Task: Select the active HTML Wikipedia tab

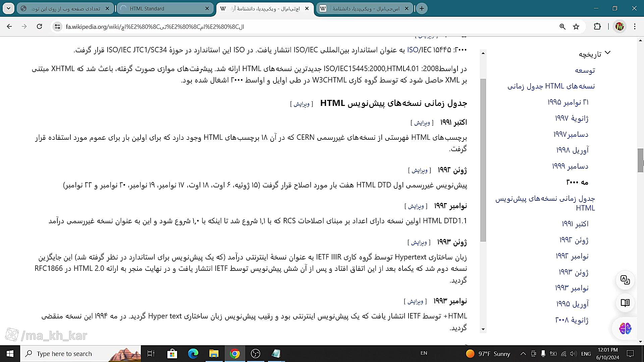Action: pyautogui.click(x=265, y=8)
